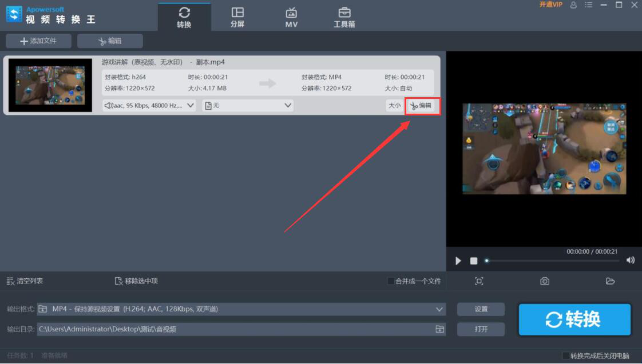This screenshot has width=642, height=364.
Task: Open the snapshot folder icon
Action: (610, 281)
